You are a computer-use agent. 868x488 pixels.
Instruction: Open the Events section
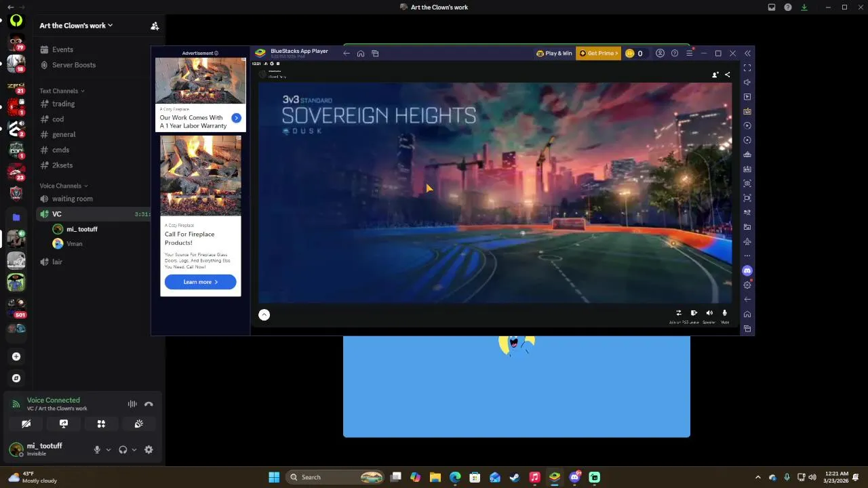click(62, 49)
